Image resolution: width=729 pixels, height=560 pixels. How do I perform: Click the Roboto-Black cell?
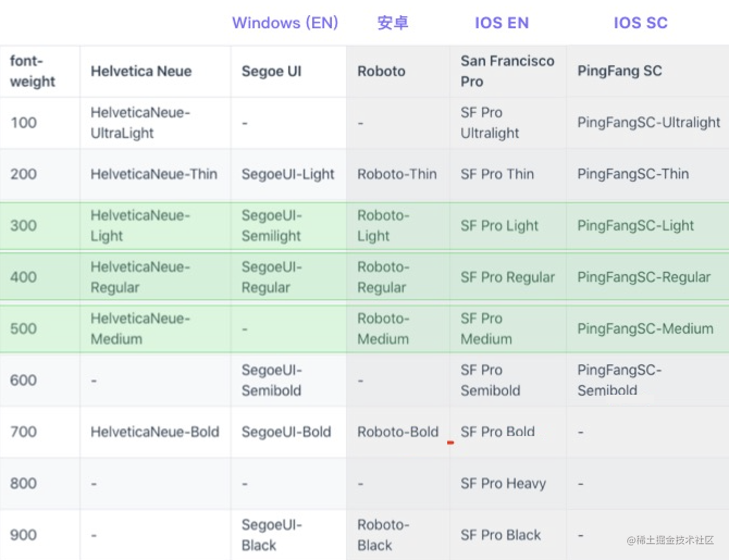tap(398, 535)
